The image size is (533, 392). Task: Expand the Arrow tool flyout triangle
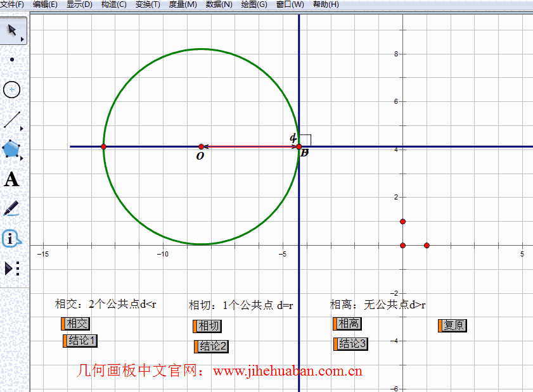coord(22,39)
